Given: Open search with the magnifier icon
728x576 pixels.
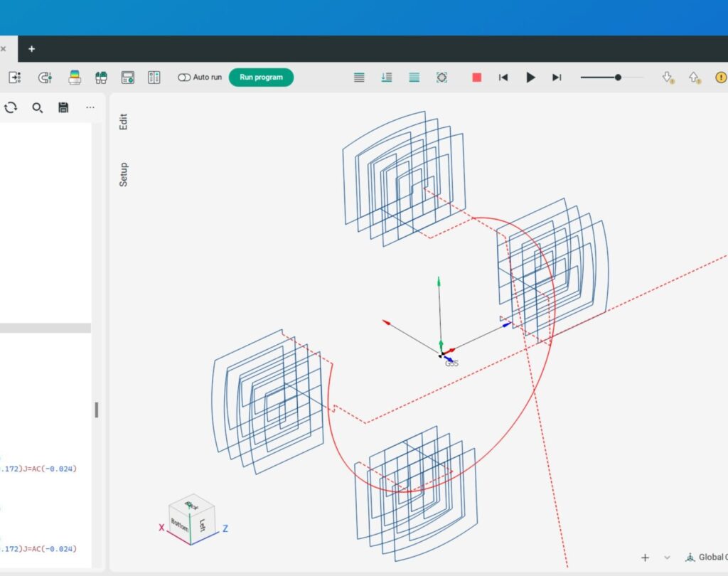Looking at the screenshot, I should click(38, 107).
